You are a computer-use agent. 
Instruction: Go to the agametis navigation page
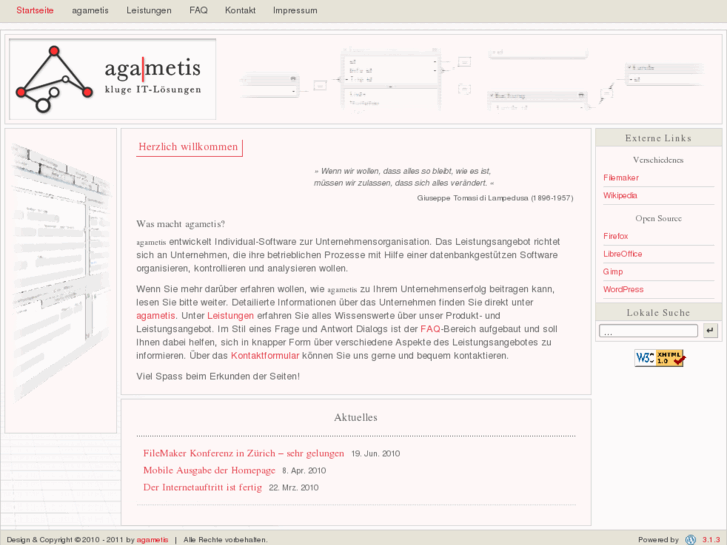(x=90, y=10)
